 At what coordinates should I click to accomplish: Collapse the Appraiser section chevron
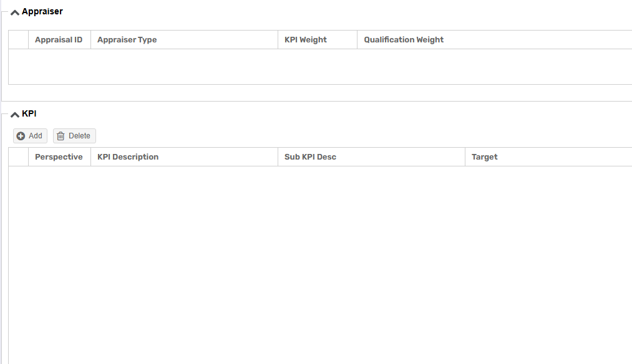15,12
